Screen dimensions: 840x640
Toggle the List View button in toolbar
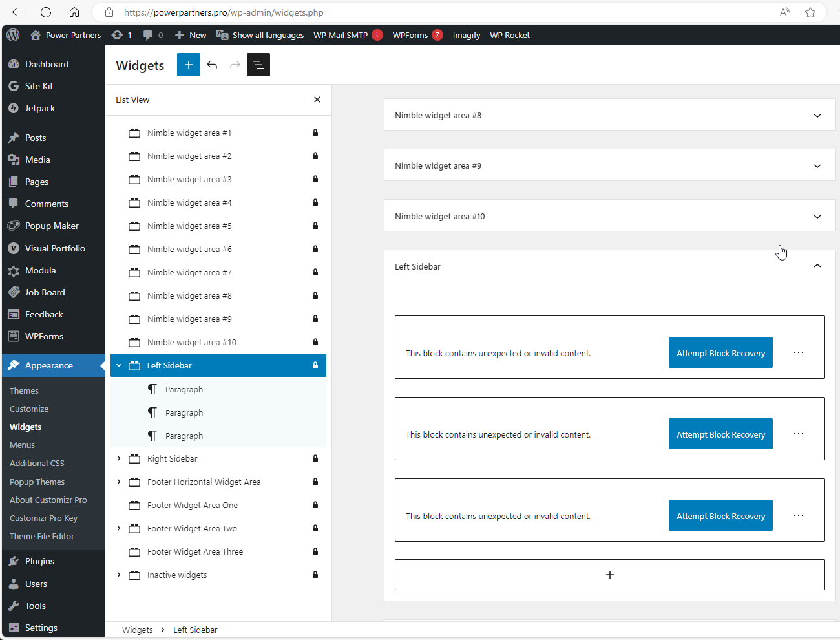click(x=258, y=65)
